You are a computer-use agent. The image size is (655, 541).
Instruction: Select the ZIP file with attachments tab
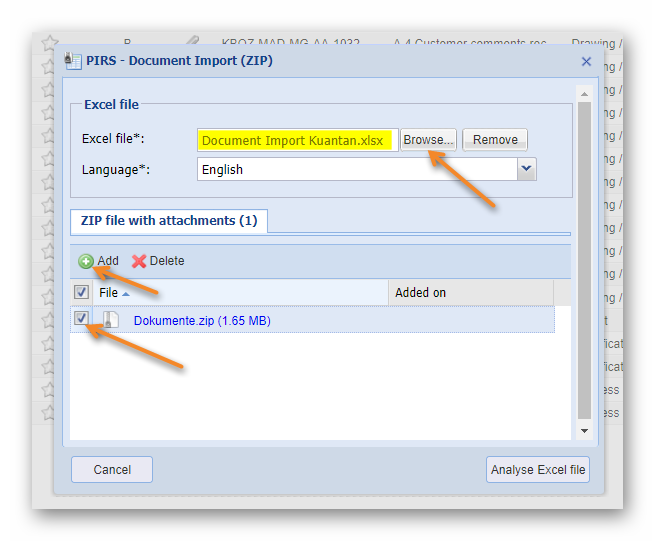(x=168, y=220)
